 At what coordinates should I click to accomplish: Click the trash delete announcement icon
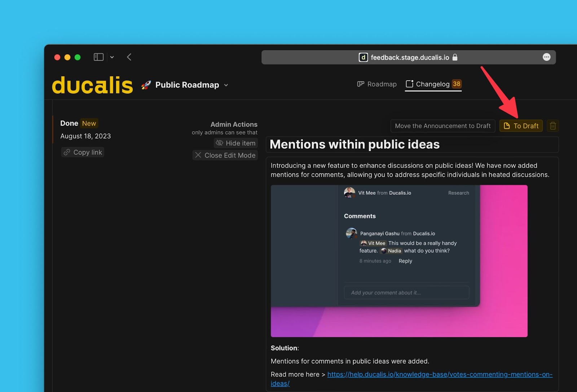[x=552, y=126]
